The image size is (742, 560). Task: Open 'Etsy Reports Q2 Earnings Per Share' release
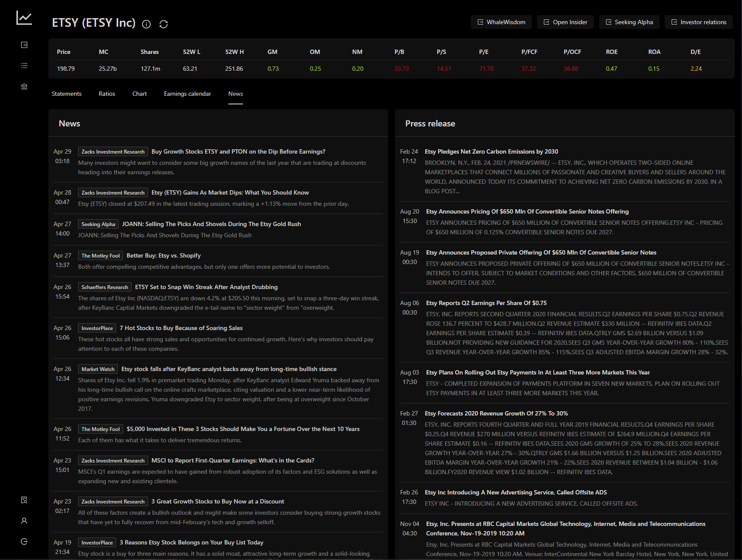coord(486,303)
